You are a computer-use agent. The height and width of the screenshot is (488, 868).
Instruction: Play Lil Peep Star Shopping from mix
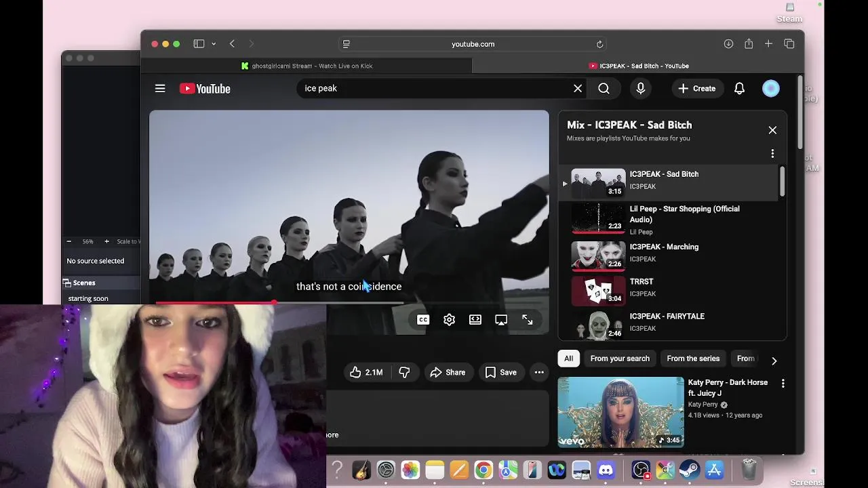(x=668, y=218)
